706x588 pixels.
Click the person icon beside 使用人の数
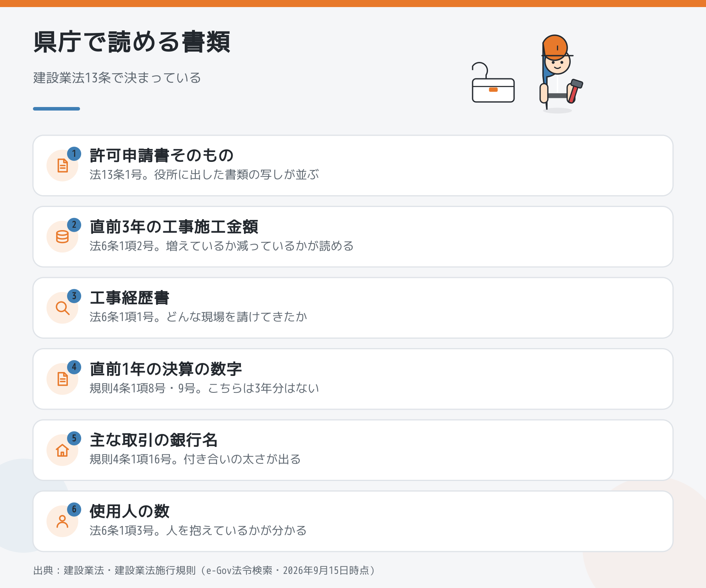(62, 522)
